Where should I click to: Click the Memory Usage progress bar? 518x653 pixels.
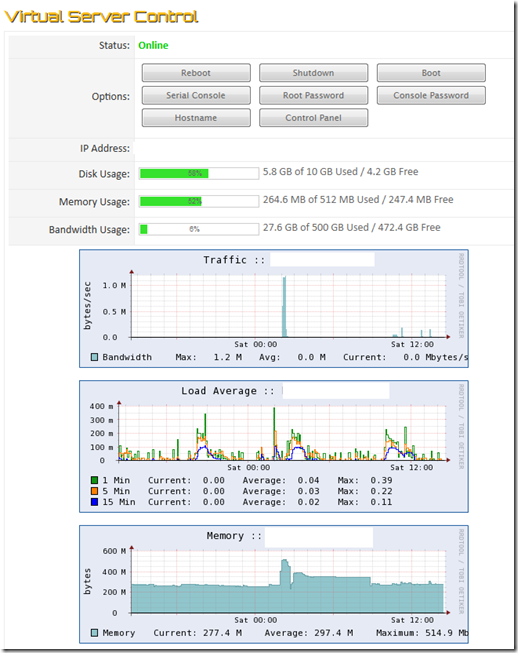pos(199,201)
